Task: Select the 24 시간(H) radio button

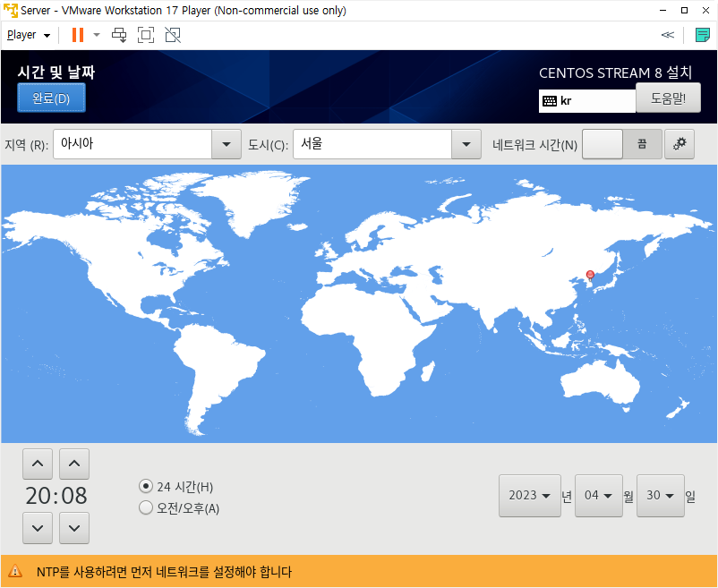Action: [146, 486]
